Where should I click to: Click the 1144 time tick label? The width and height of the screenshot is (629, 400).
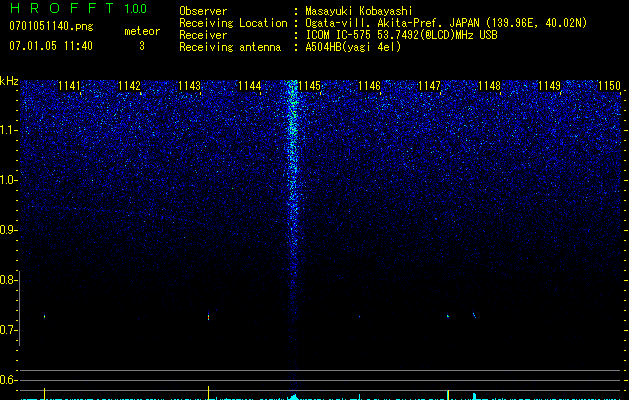(249, 86)
